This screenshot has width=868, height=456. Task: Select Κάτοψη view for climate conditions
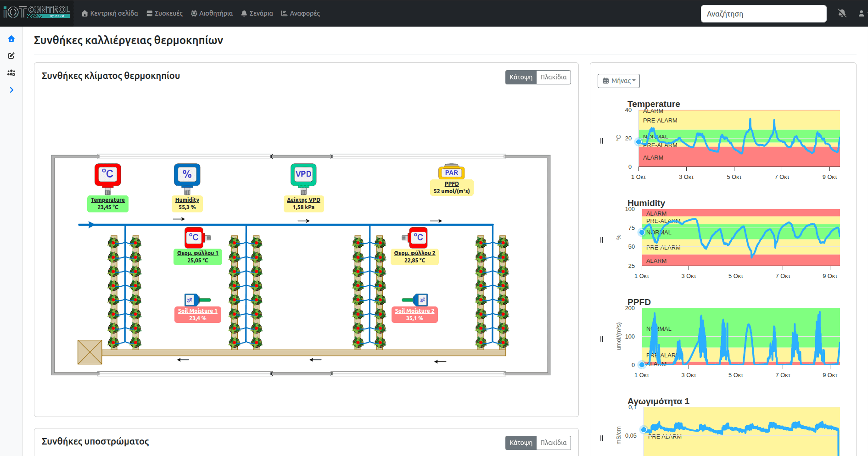521,77
